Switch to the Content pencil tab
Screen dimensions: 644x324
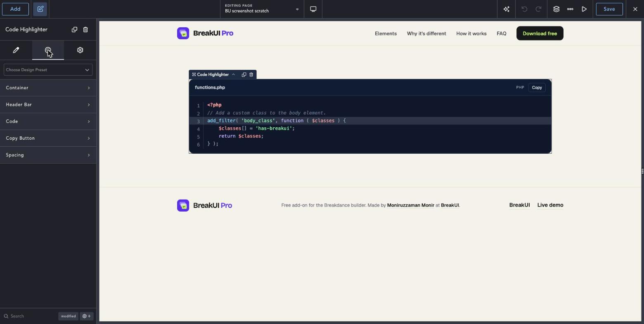(16, 50)
